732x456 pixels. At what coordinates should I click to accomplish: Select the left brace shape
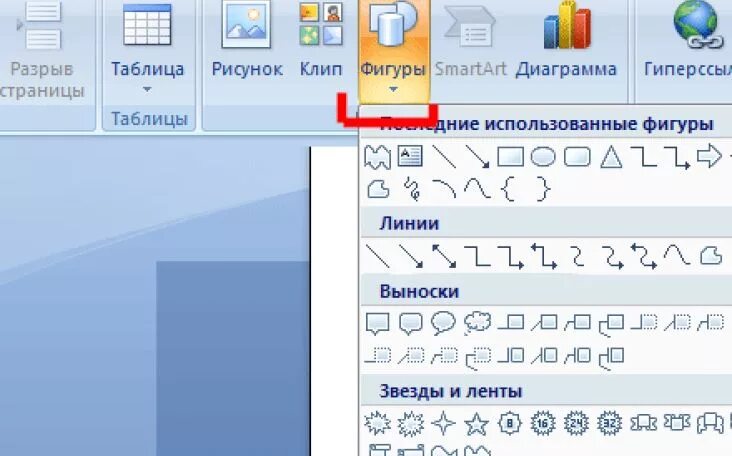(x=508, y=189)
